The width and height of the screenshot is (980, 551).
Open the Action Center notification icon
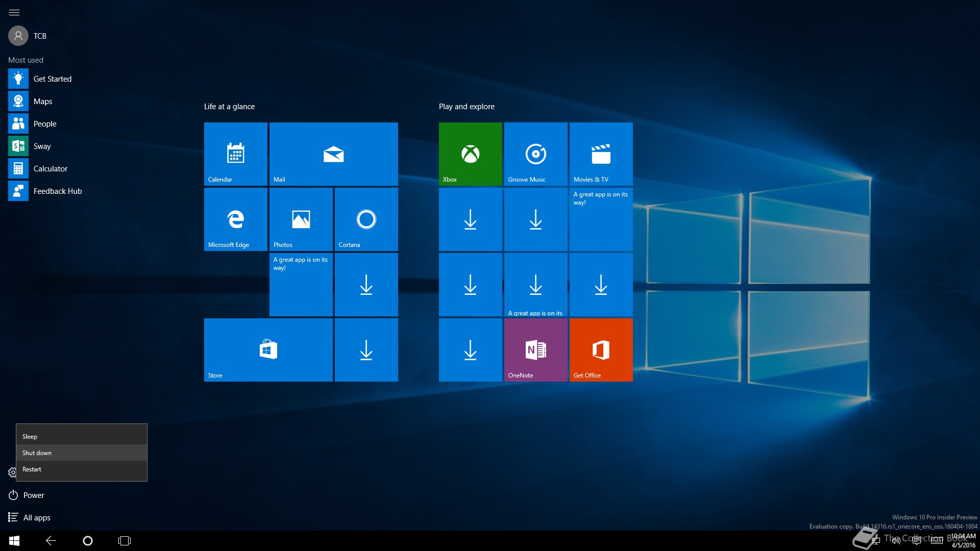pos(917,541)
